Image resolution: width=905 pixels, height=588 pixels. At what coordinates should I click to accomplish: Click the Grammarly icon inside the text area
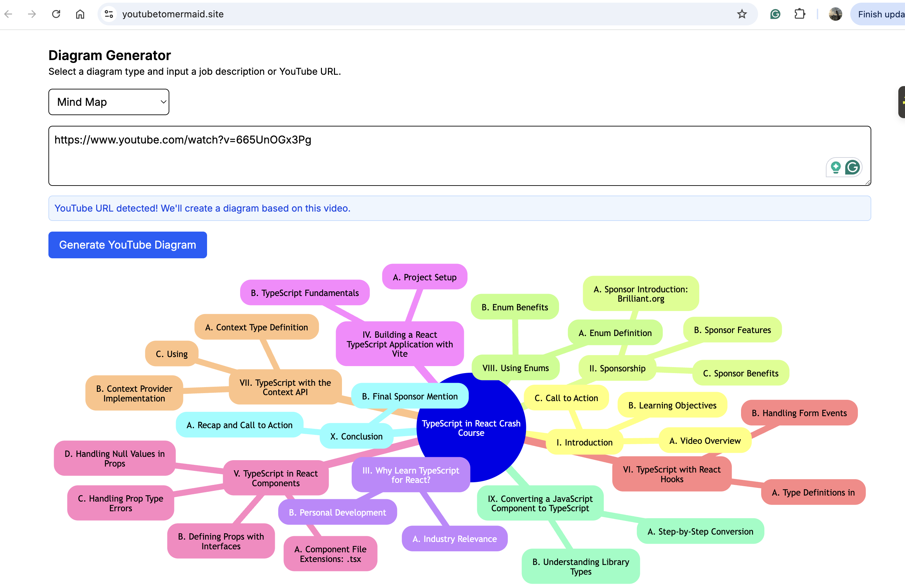pyautogui.click(x=853, y=167)
